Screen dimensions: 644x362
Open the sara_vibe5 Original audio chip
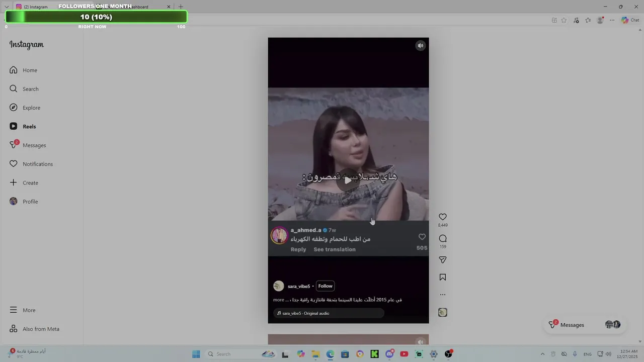click(x=329, y=313)
